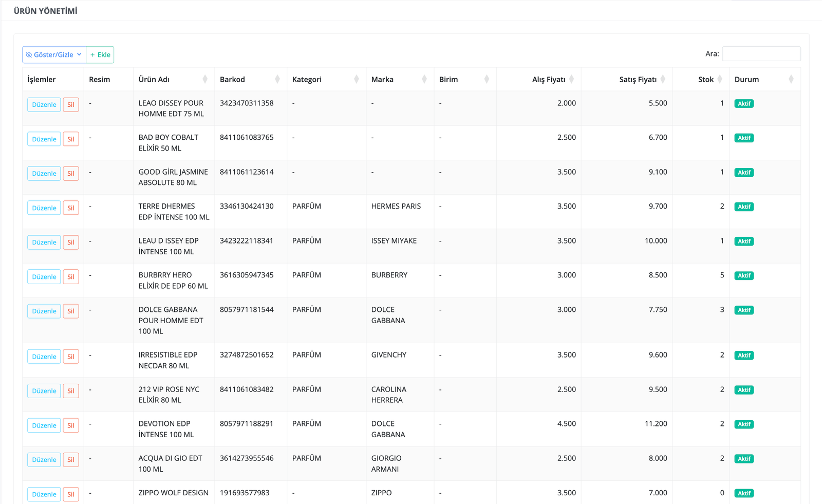
Task: Click Sil for IRRESISTIBLE EDP NECDAR
Action: pyautogui.click(x=71, y=357)
